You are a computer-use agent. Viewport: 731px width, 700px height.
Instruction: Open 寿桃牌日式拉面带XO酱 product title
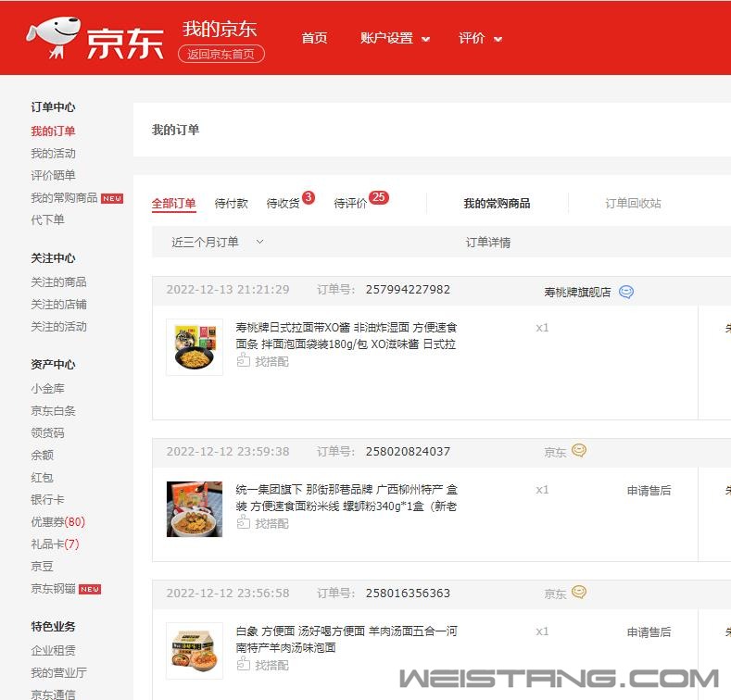point(346,336)
